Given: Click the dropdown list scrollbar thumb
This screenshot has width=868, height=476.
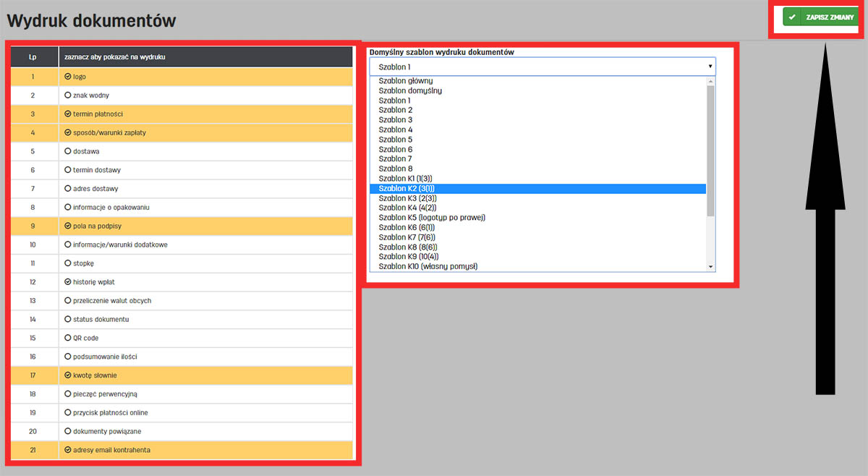Looking at the screenshot, I should pos(710,150).
